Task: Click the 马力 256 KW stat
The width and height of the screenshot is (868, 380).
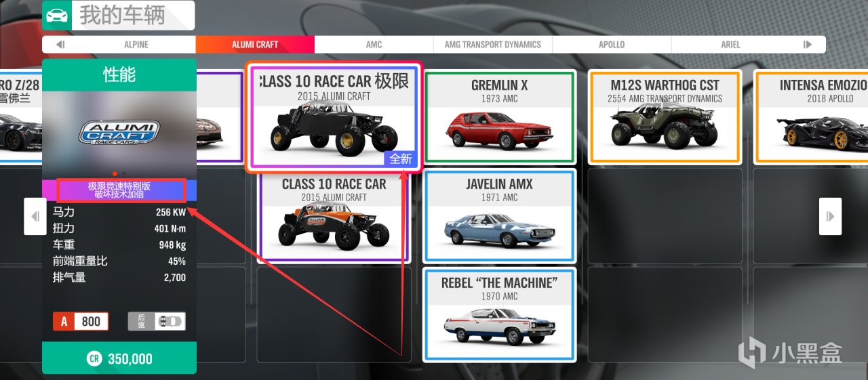Action: (x=119, y=212)
